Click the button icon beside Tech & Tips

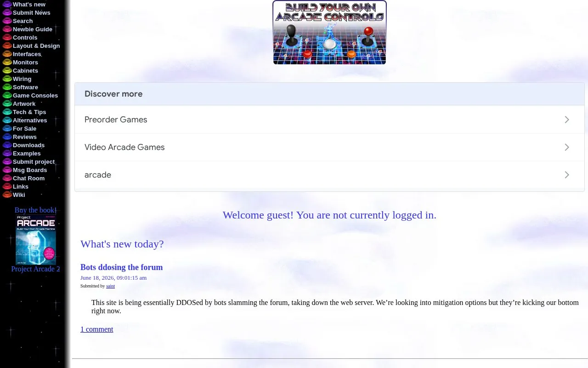[7, 112]
